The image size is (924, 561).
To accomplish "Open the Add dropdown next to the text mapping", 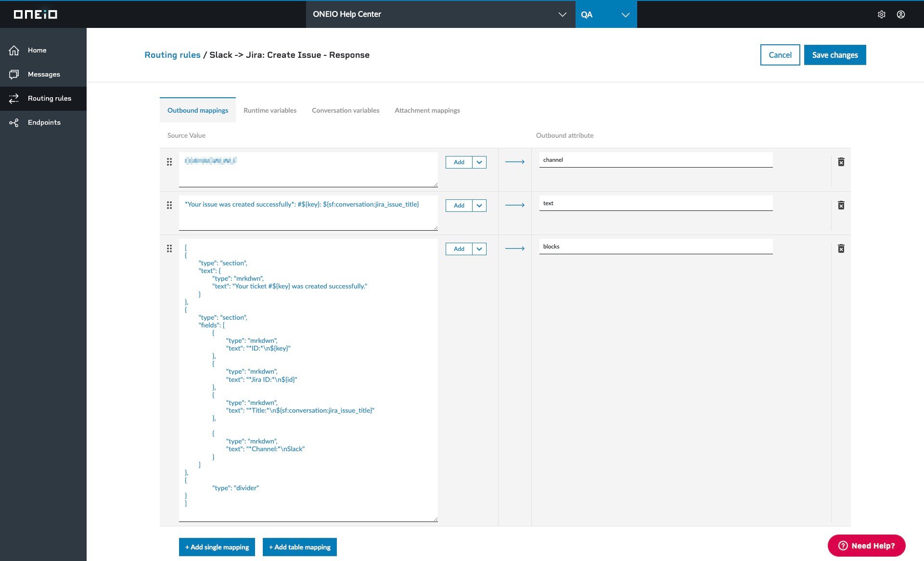I will click(479, 206).
